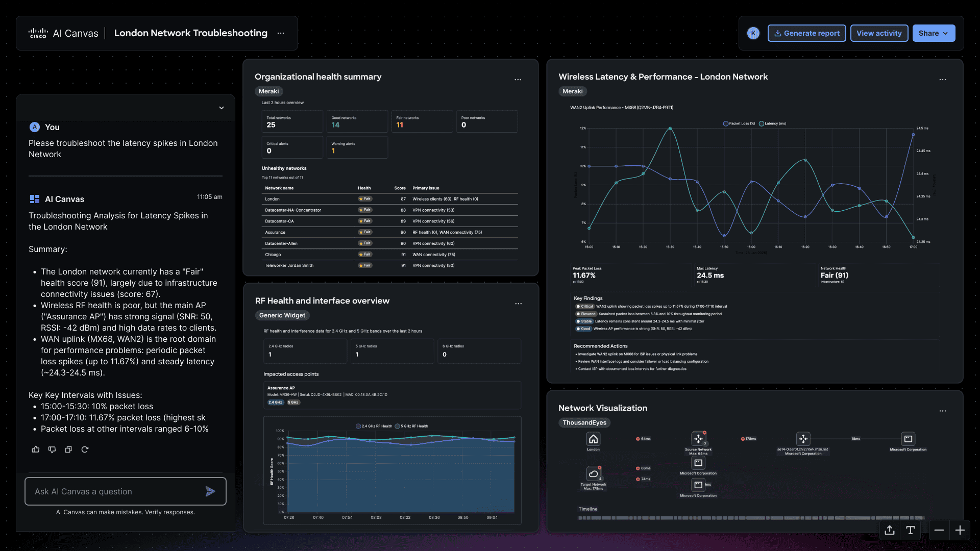Open the London Network Troubleshooting title menu
Viewport: 980px width, 551px height.
281,33
